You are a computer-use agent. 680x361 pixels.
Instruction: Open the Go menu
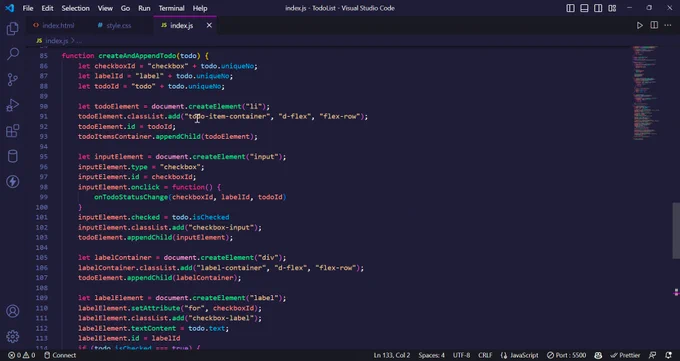click(x=125, y=8)
